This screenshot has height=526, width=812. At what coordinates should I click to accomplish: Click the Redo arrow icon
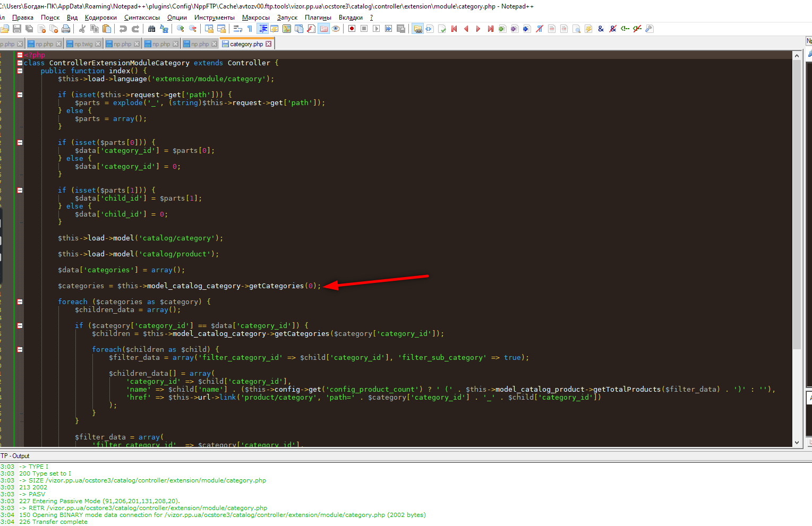[135, 29]
